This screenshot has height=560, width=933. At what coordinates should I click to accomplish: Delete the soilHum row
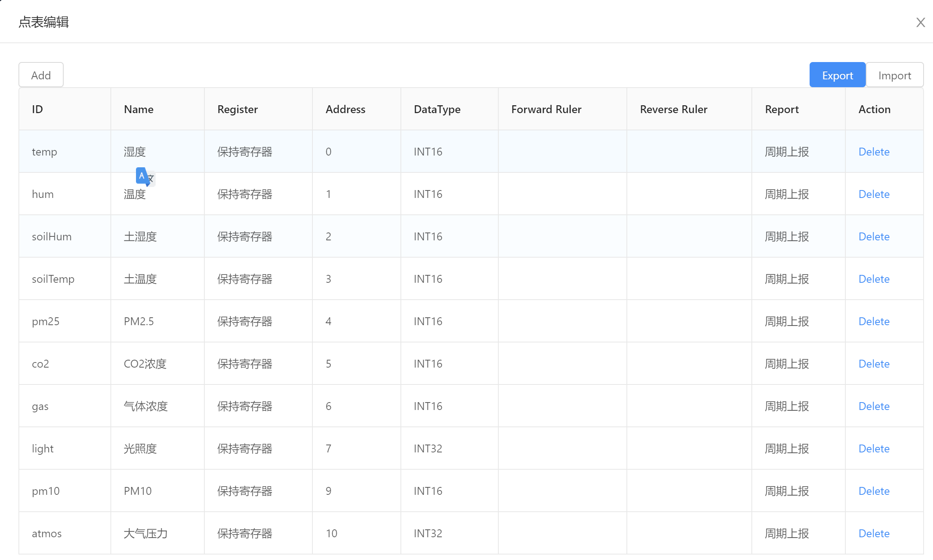[874, 236]
